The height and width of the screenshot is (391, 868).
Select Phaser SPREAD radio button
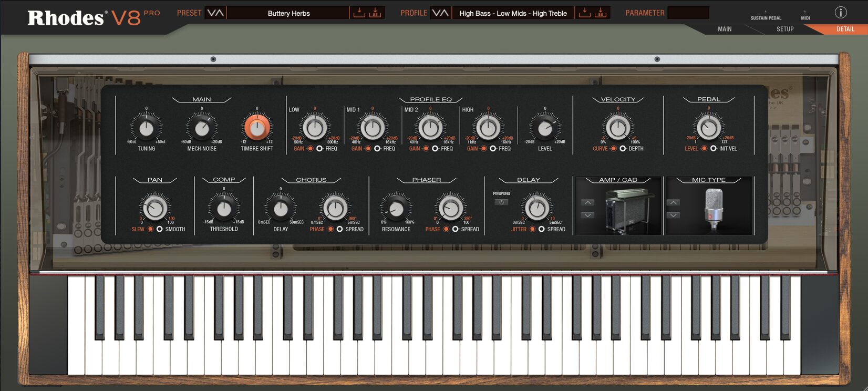(456, 229)
